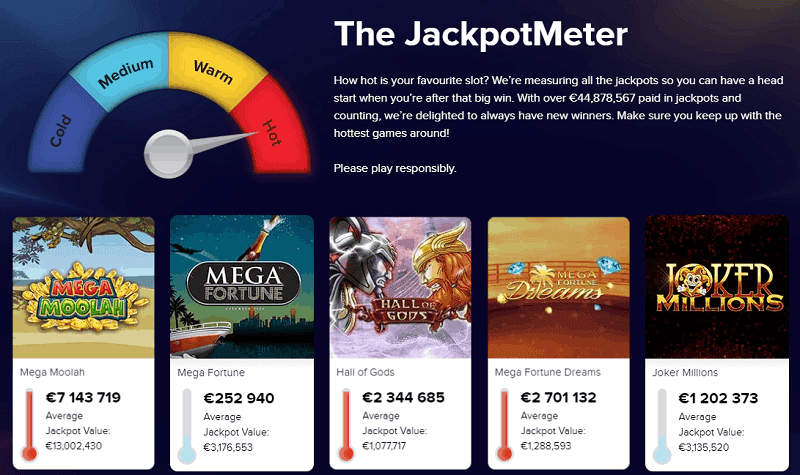Click the Hot segment of the meter
Screen dimensions: 800x475
point(272,128)
